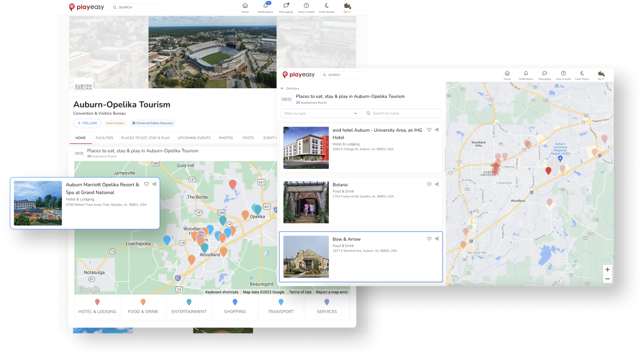Select the HOME tab

(x=81, y=138)
